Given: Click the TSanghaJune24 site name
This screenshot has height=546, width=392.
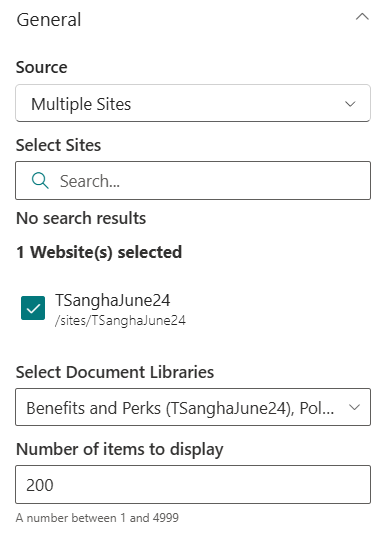Looking at the screenshot, I should tap(112, 300).
